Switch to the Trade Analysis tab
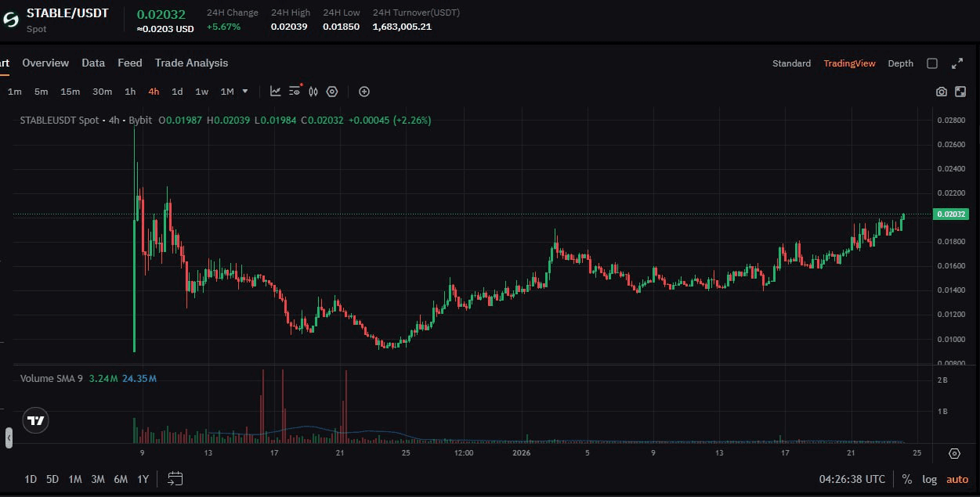Viewport: 980px width, 497px height. tap(191, 63)
